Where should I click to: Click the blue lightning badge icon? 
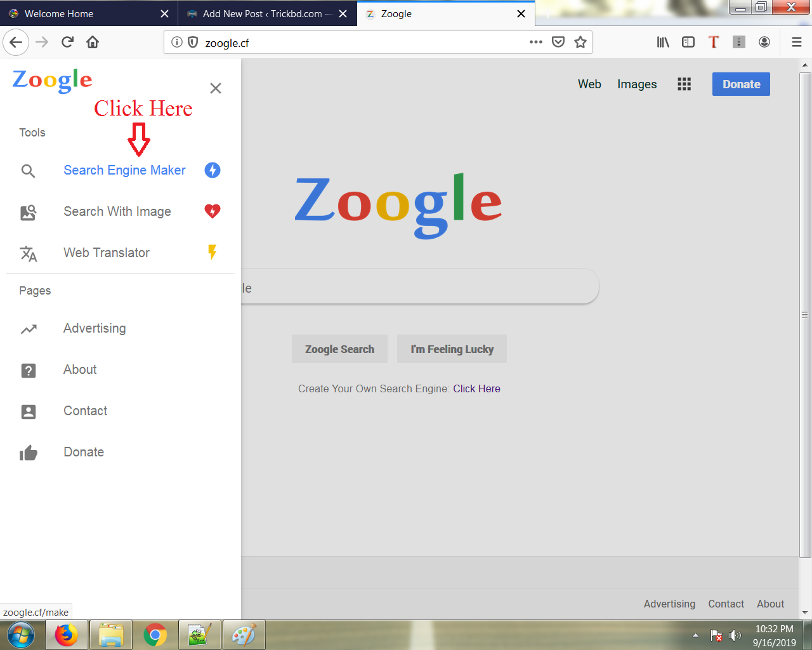[x=213, y=170]
